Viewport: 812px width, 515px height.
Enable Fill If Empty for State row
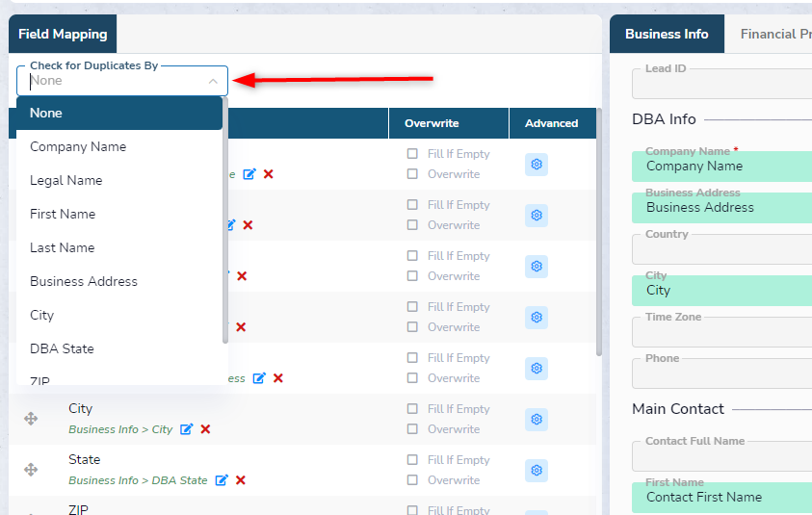click(x=412, y=459)
